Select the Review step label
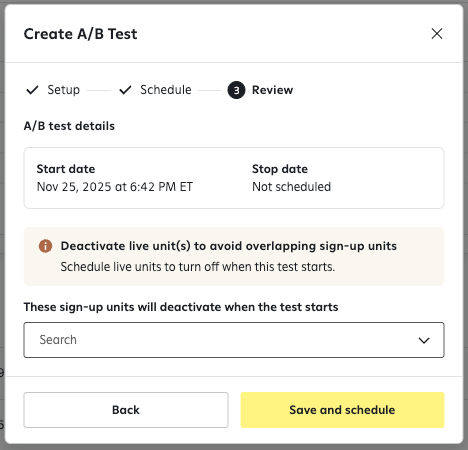Viewport: 468px width, 450px height. point(272,90)
